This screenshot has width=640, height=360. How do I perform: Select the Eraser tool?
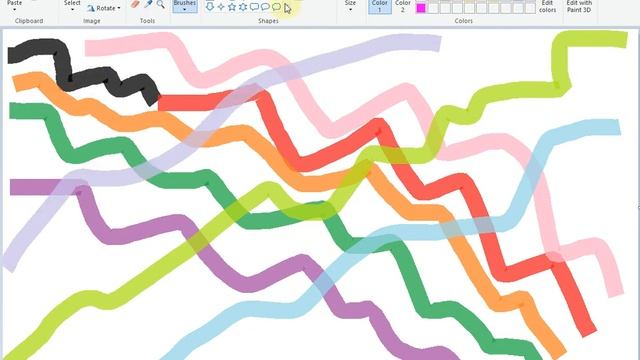tap(135, 4)
